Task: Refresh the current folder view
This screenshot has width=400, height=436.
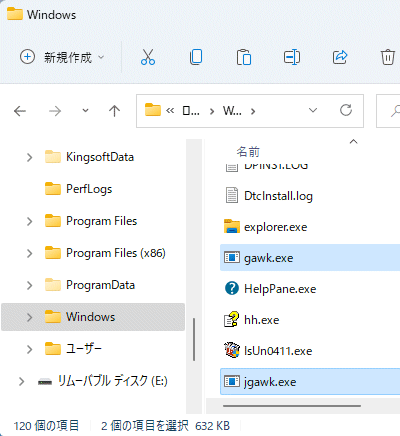Action: point(346,110)
